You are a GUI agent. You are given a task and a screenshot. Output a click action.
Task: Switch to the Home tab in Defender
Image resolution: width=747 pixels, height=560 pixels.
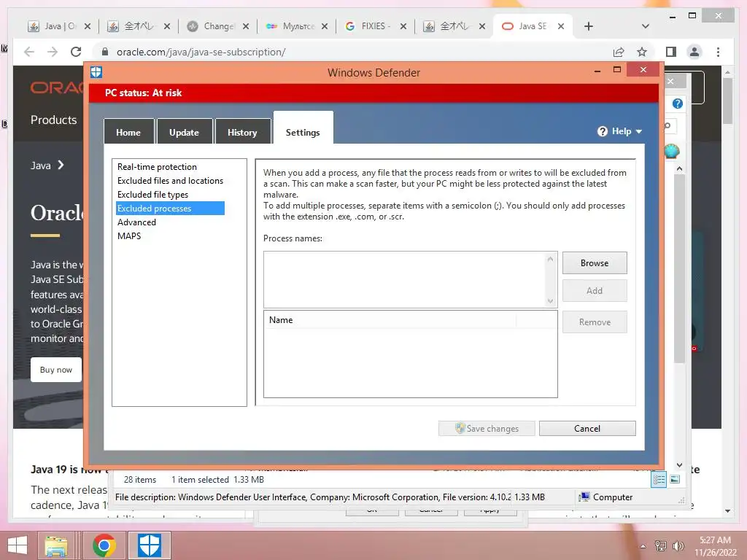128,132
